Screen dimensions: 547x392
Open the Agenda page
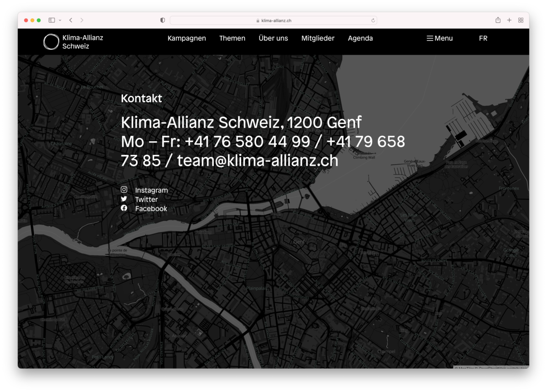(x=360, y=38)
